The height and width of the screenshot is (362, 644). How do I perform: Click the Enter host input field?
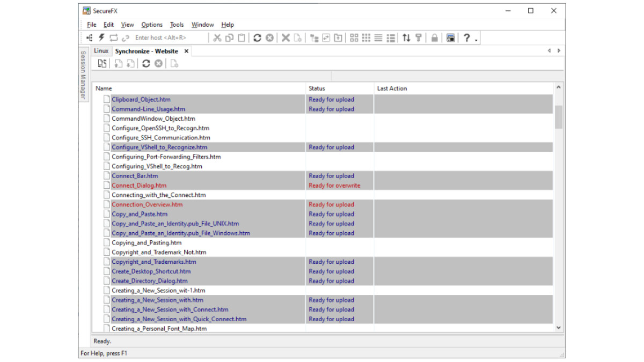pyautogui.click(x=170, y=38)
